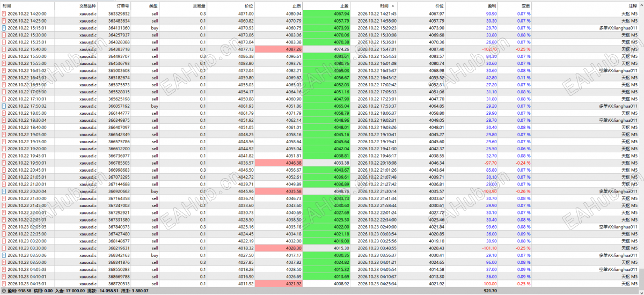This screenshot has height=295, width=644.
Task: Click the buy order icon for 2026.10.22 15:15:01
Action: coord(4,27)
